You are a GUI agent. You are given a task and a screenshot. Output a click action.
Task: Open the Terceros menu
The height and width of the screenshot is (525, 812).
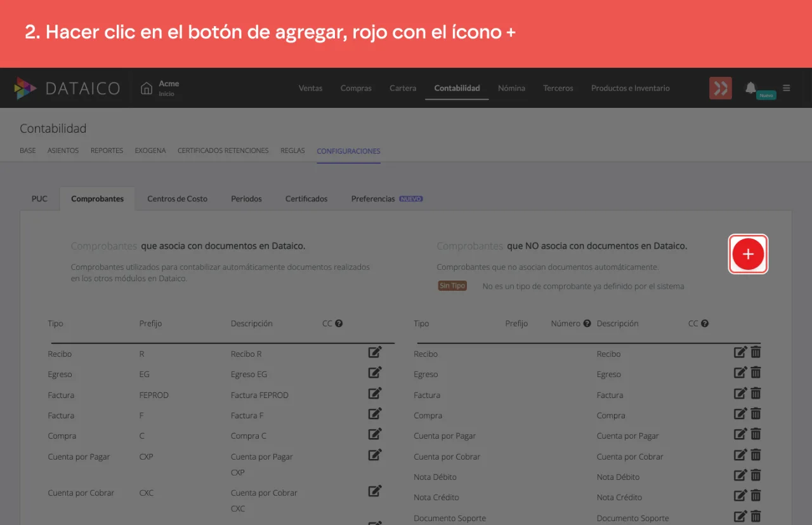[x=558, y=88]
